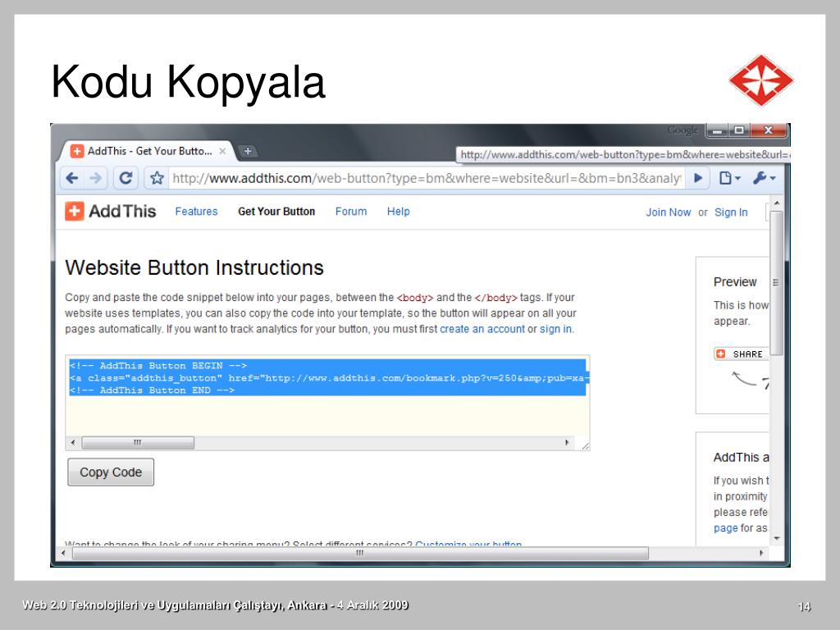Reload the page with refresh icon

[126, 178]
